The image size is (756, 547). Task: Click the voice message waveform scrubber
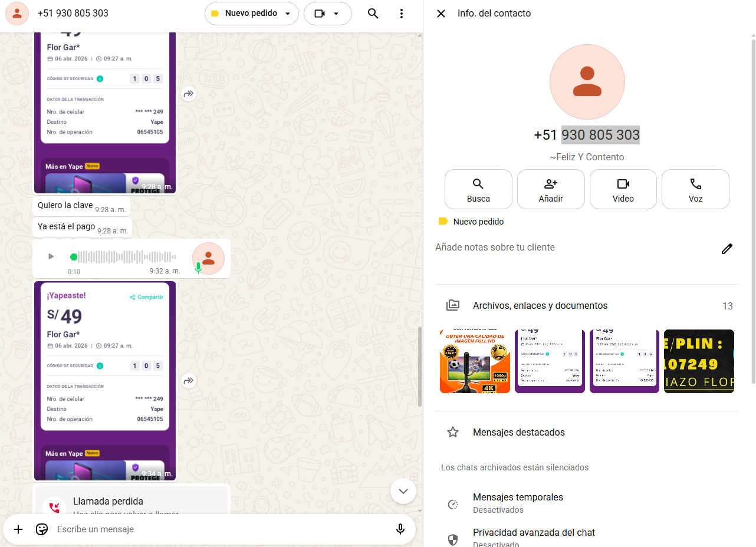coord(127,257)
